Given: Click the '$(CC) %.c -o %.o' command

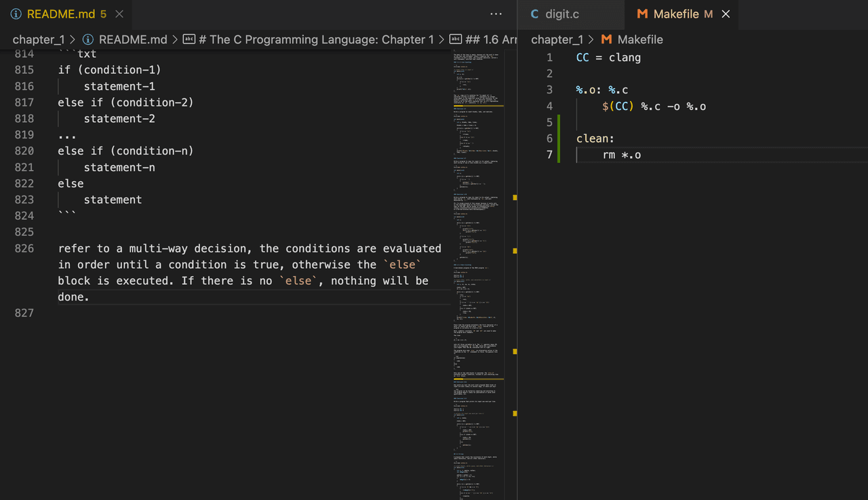Looking at the screenshot, I should 654,106.
